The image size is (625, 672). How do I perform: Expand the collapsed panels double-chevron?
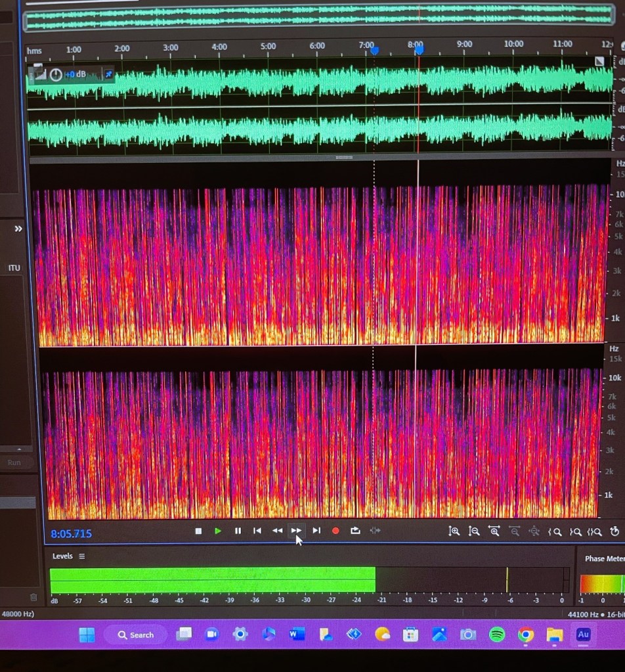[18, 229]
